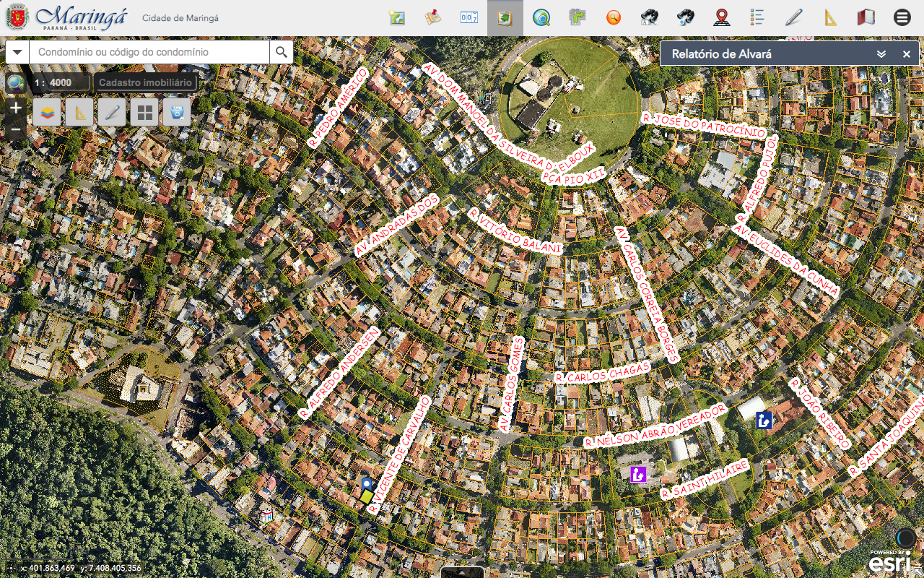Image resolution: width=924 pixels, height=578 pixels.
Task: Click the R. Vitório Balani label
Action: [515, 231]
